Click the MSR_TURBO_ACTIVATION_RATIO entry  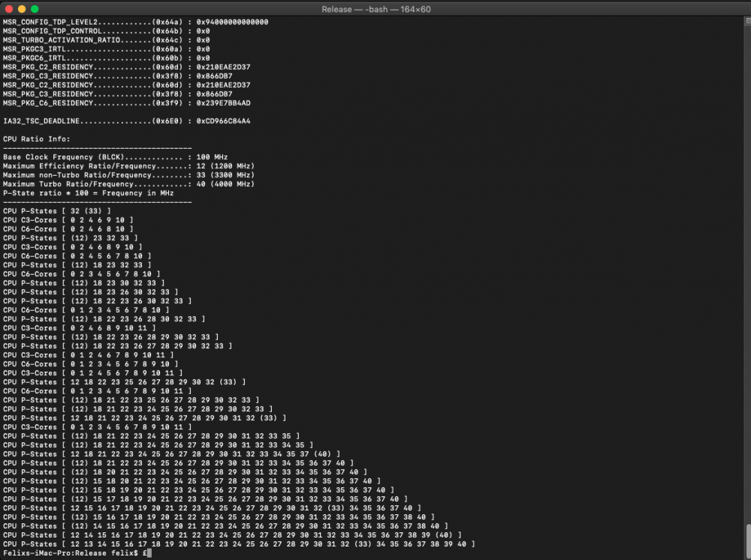107,41
